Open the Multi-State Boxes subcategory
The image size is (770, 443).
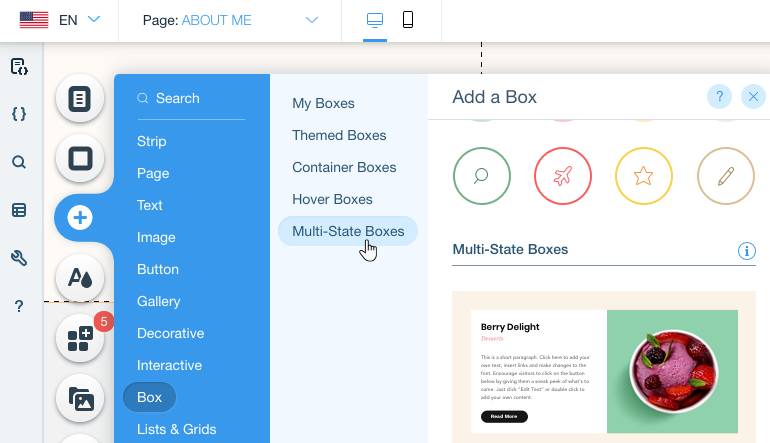[x=348, y=231]
